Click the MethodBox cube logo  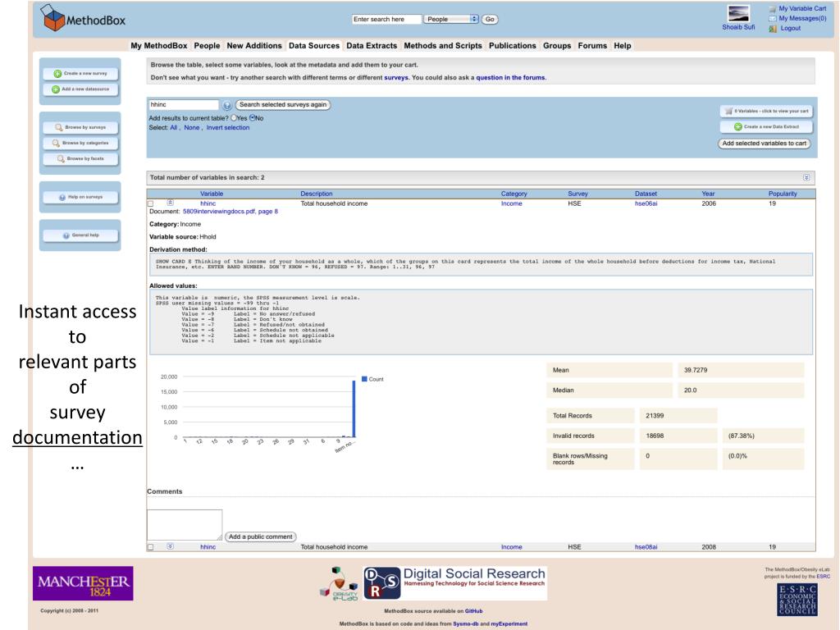pyautogui.click(x=52, y=18)
